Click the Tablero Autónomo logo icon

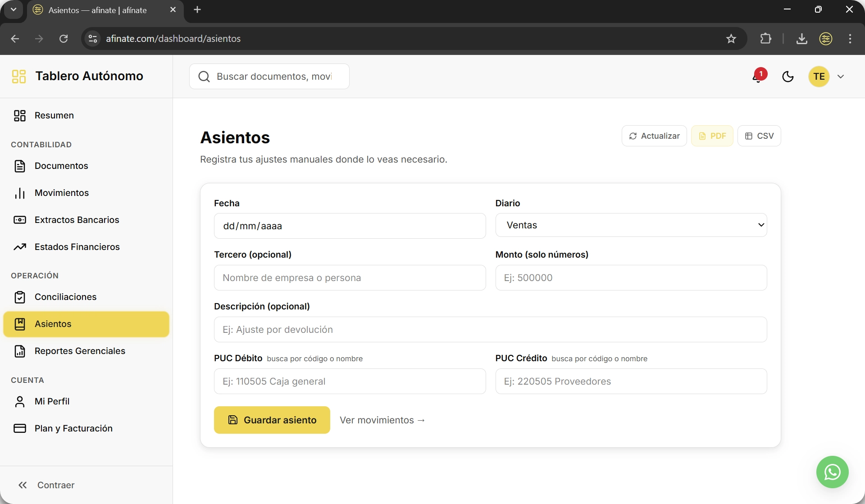19,76
